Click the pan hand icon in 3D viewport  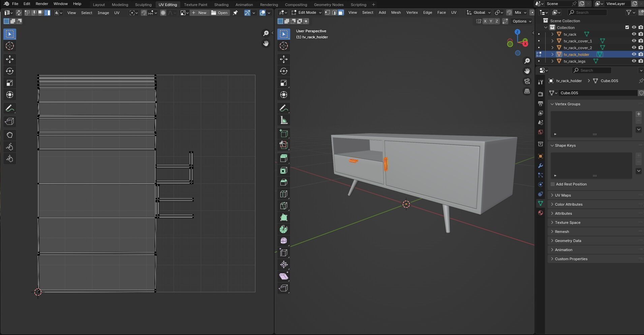coord(527,71)
